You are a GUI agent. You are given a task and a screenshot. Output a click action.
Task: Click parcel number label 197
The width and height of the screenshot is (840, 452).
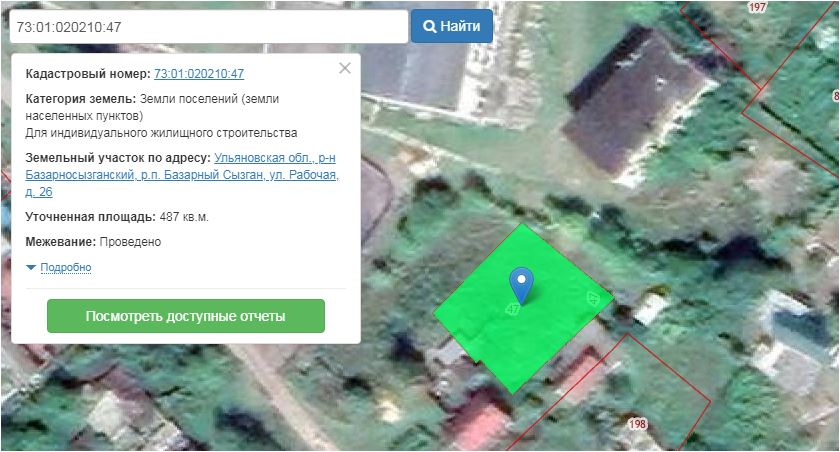pyautogui.click(x=756, y=8)
